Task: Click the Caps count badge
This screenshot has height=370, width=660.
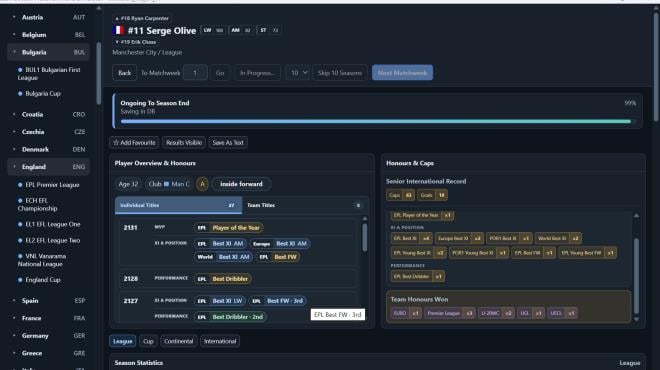Action: 400,195
